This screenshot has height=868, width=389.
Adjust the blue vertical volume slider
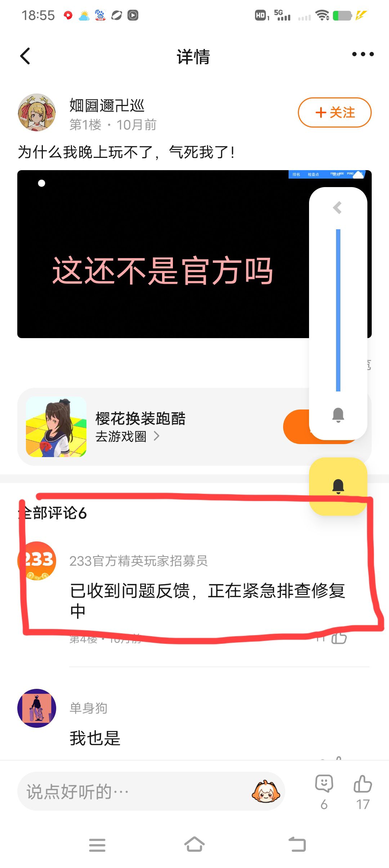[x=338, y=310]
